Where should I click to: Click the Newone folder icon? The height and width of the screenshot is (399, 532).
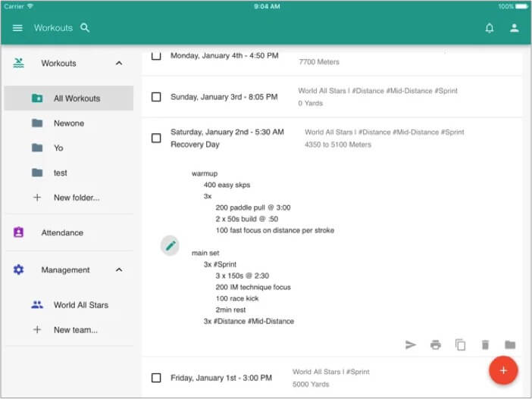[x=37, y=123]
